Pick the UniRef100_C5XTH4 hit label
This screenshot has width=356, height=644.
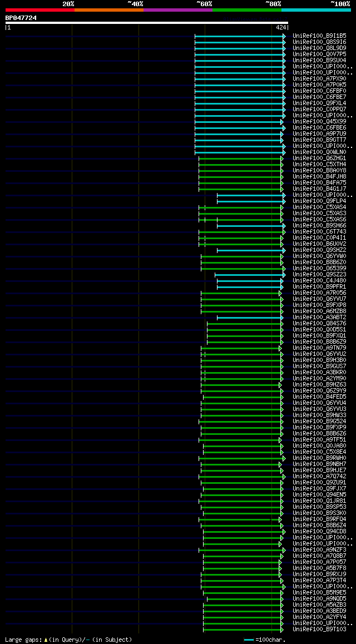319,164
